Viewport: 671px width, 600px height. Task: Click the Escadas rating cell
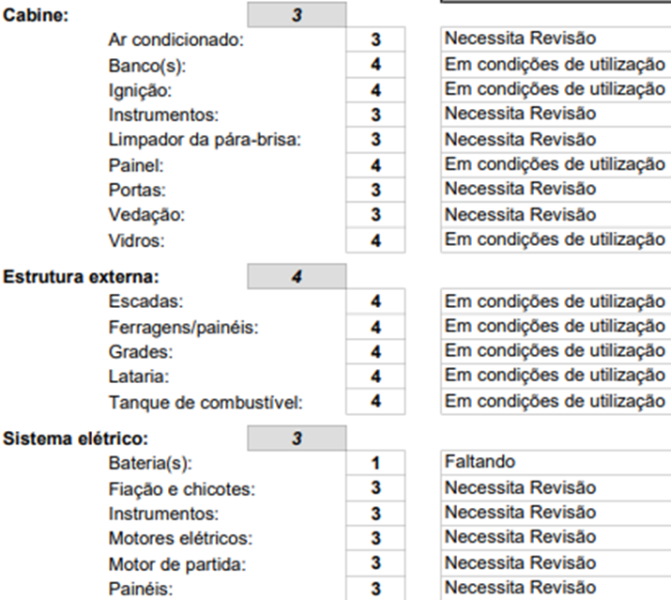pyautogui.click(x=375, y=301)
